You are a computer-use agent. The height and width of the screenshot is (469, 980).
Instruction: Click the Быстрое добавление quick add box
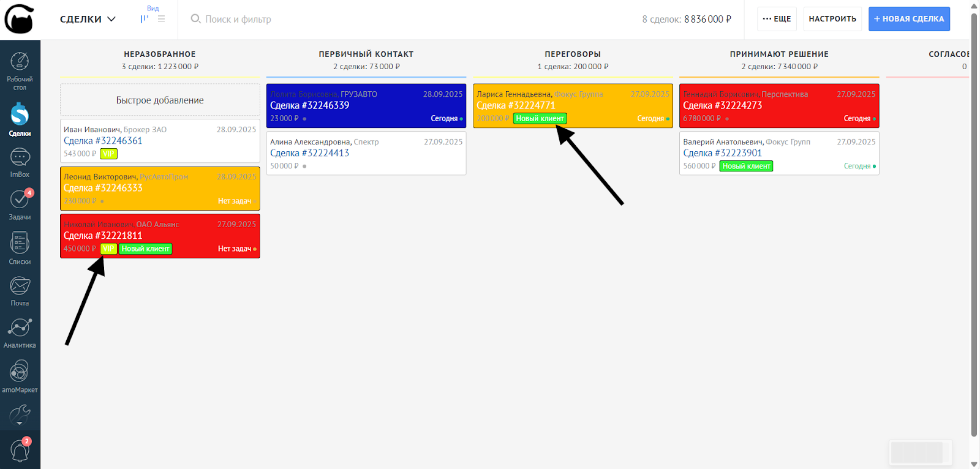click(x=160, y=100)
